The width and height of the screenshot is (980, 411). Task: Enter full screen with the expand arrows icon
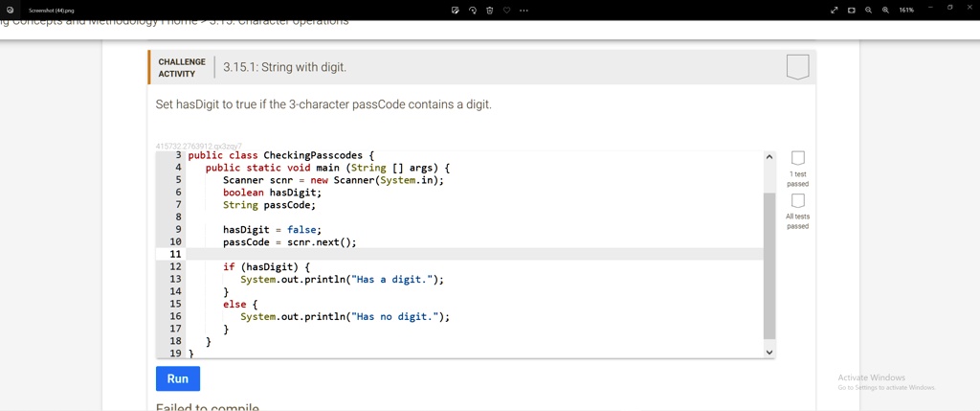(x=834, y=10)
